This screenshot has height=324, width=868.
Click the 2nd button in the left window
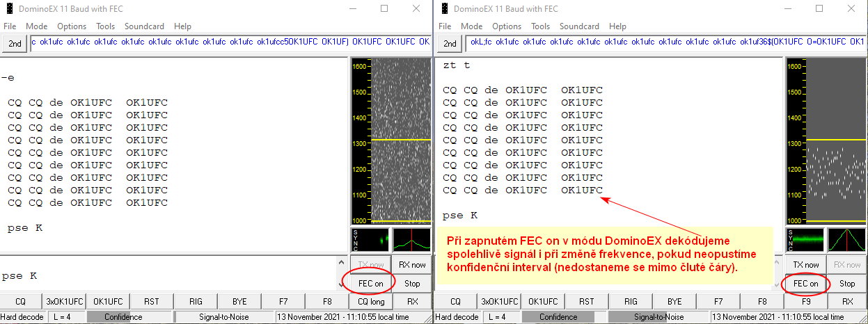pyautogui.click(x=15, y=43)
